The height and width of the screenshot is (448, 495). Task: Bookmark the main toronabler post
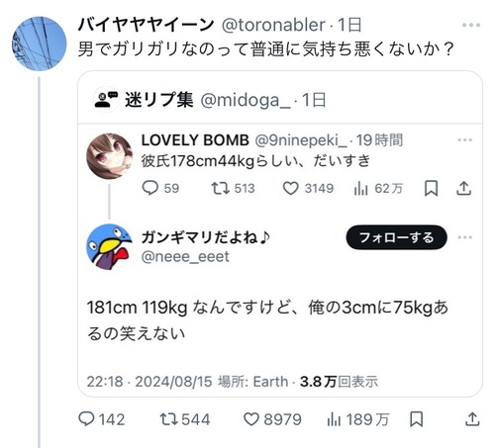tap(417, 419)
